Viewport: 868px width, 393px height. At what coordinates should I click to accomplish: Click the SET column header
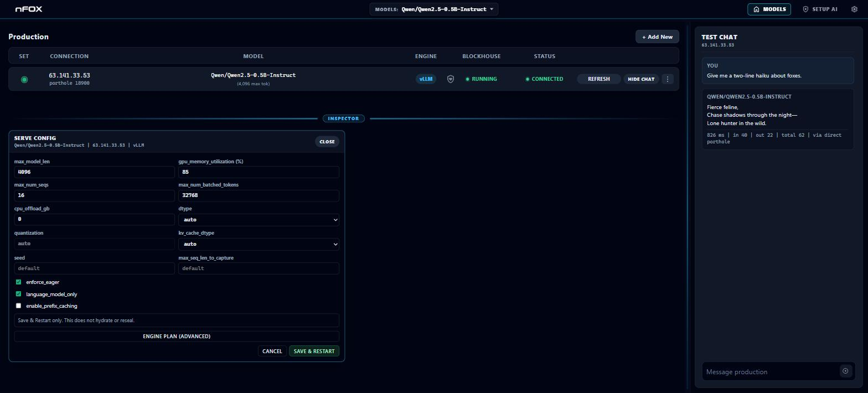click(24, 56)
